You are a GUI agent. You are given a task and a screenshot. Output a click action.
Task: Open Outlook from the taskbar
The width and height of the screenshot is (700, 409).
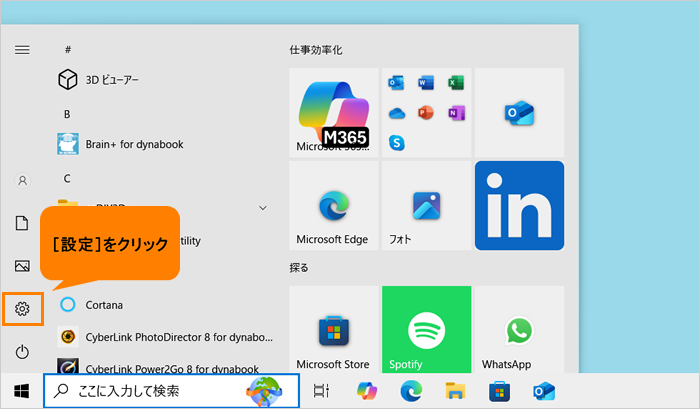click(544, 391)
